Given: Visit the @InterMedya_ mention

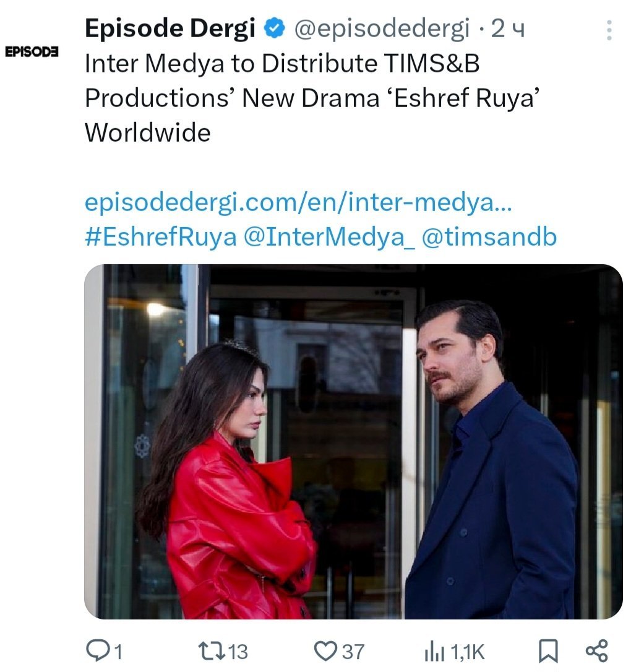Looking at the screenshot, I should pos(329,237).
